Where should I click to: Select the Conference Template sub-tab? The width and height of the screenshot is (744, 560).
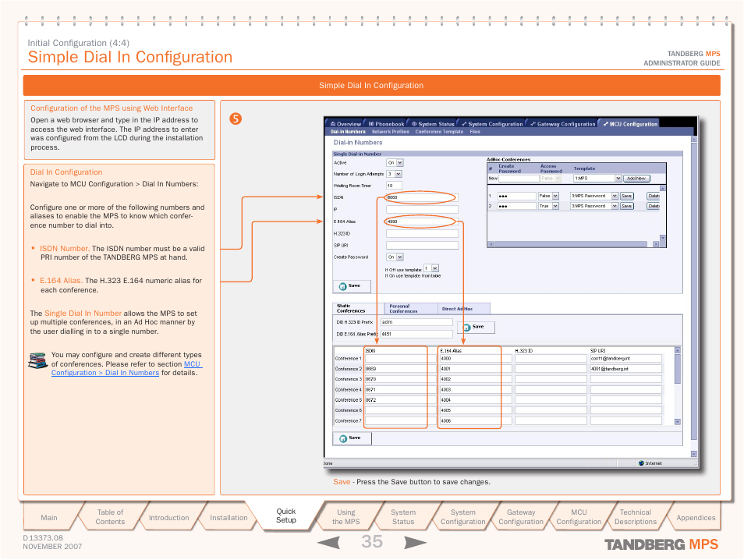(439, 132)
